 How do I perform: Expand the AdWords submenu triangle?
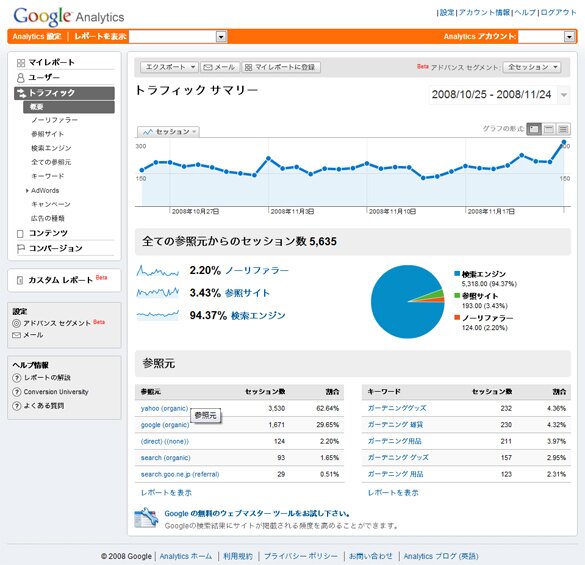27,191
